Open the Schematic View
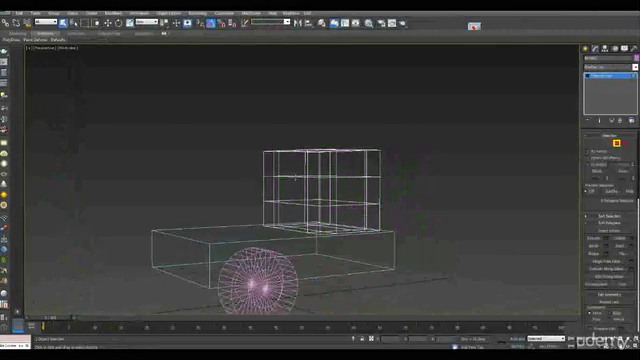This screenshot has width=640, height=360. (356, 23)
